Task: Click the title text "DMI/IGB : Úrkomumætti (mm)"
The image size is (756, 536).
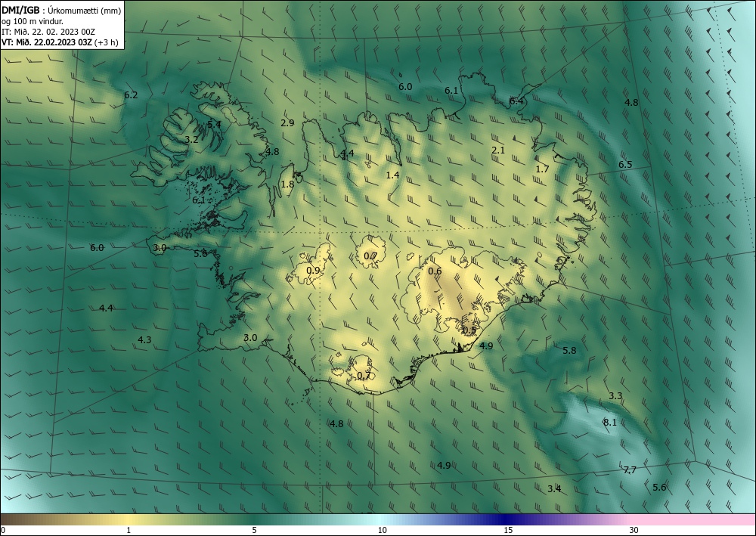Action: [61, 10]
